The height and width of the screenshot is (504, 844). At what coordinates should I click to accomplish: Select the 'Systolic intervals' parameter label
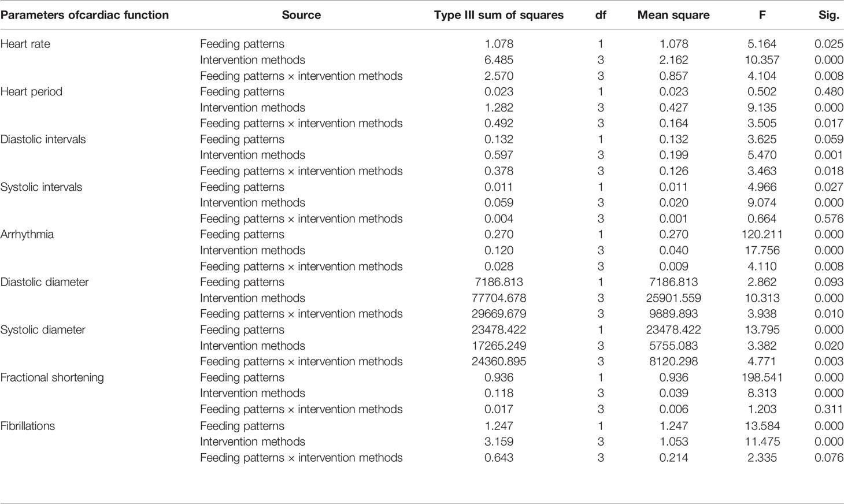pyautogui.click(x=41, y=187)
